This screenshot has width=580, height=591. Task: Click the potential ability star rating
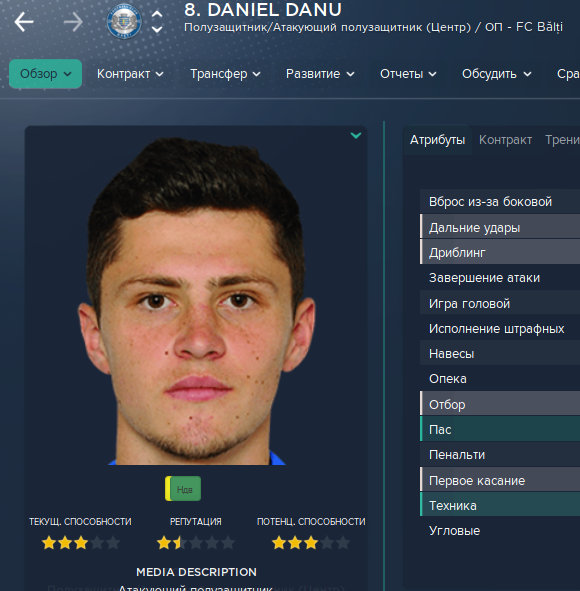(311, 543)
